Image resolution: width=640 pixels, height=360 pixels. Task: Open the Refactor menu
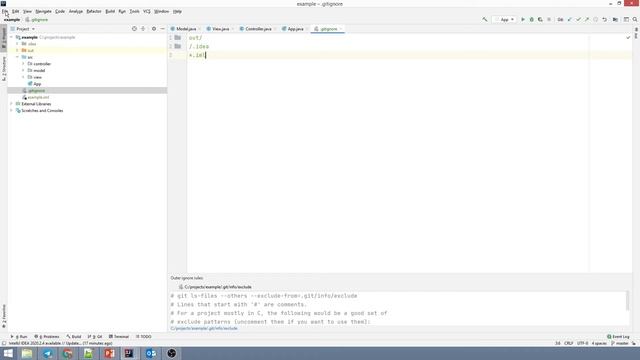click(94, 11)
